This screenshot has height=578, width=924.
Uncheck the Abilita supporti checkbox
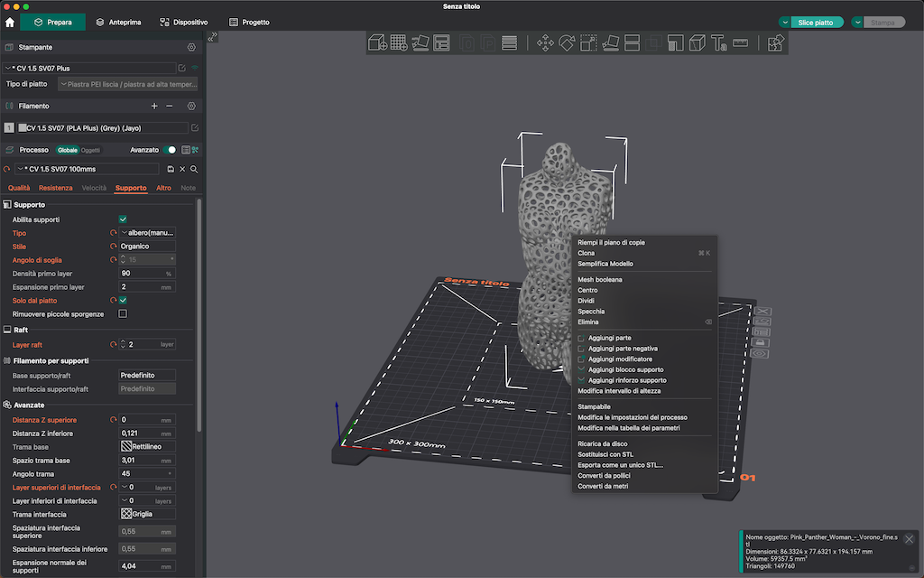[123, 219]
